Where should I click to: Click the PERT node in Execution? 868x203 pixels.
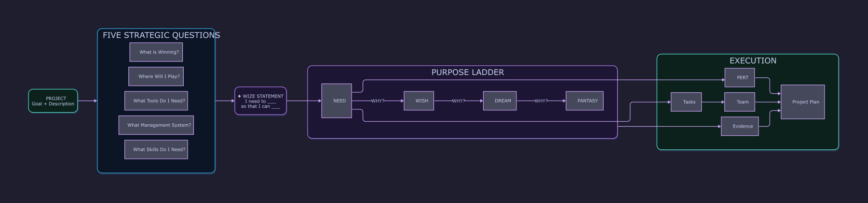[740, 78]
